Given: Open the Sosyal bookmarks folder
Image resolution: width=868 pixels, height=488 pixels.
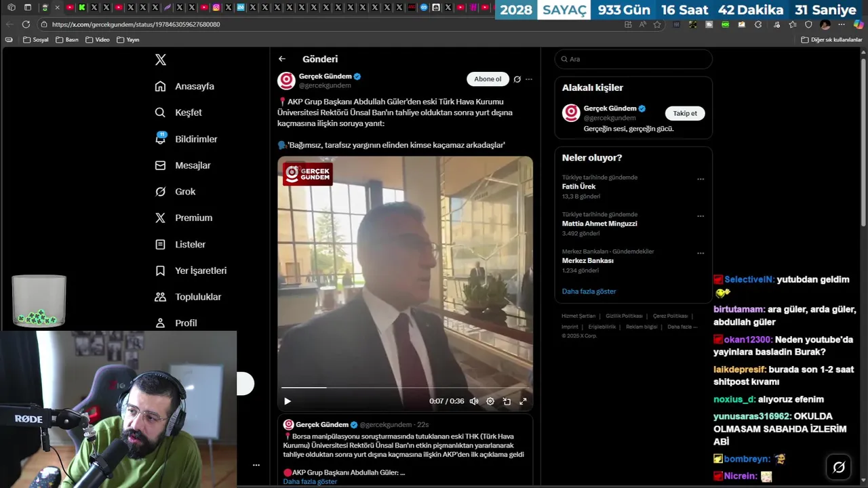Looking at the screenshot, I should [36, 40].
